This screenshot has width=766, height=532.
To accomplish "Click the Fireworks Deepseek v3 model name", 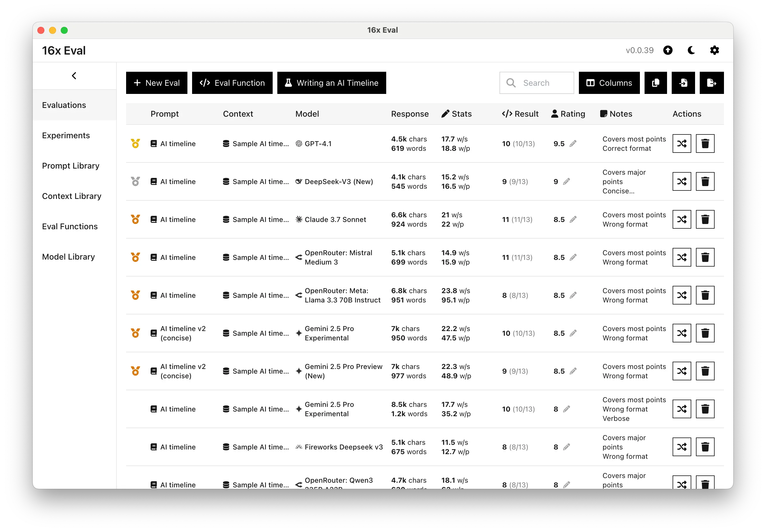I will 344,447.
